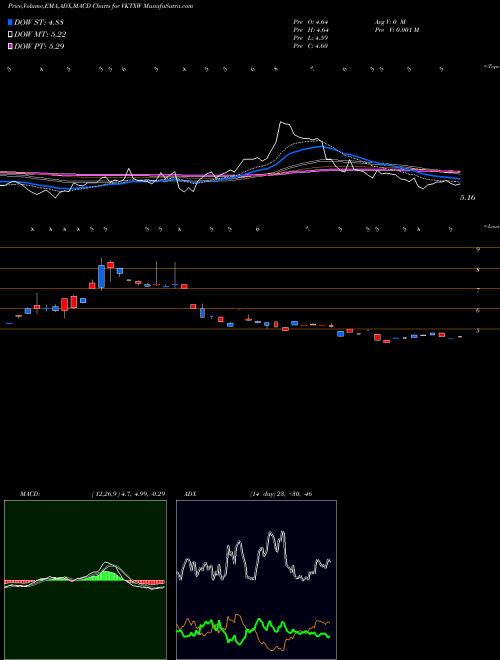Click the '<Lows' label at right edge

[x=491, y=226]
